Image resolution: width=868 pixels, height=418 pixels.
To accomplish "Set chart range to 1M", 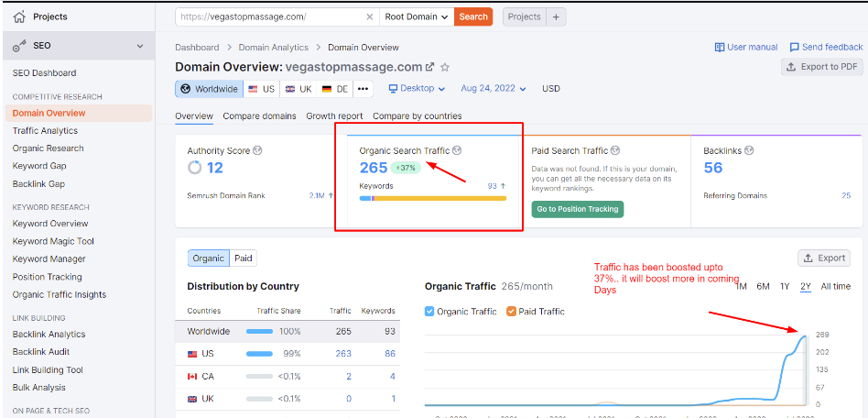I will [742, 287].
